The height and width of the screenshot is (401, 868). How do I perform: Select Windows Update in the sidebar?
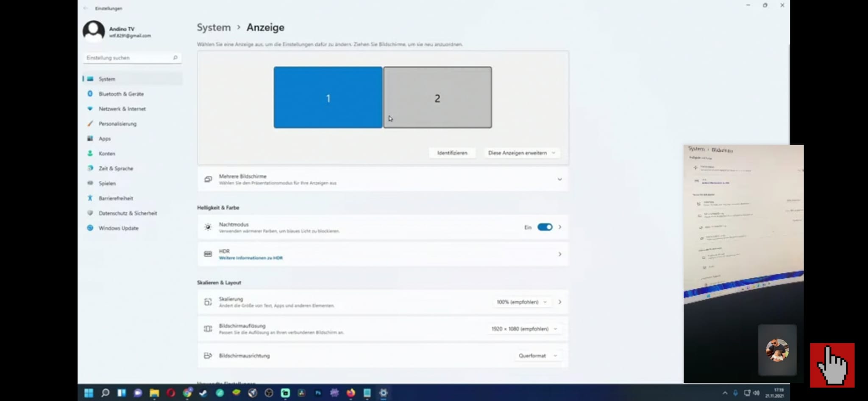coord(118,228)
